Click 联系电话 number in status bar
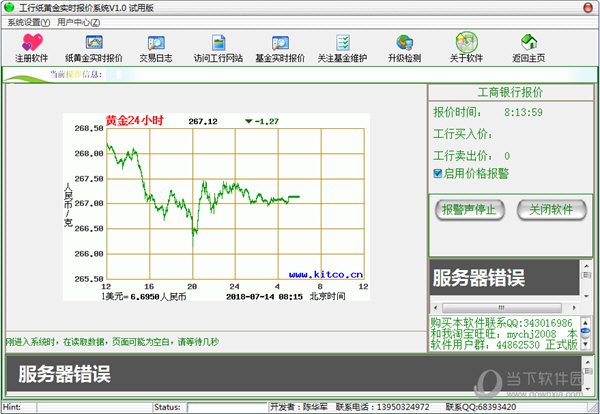Image resolution: width=600 pixels, height=414 pixels. click(383, 407)
